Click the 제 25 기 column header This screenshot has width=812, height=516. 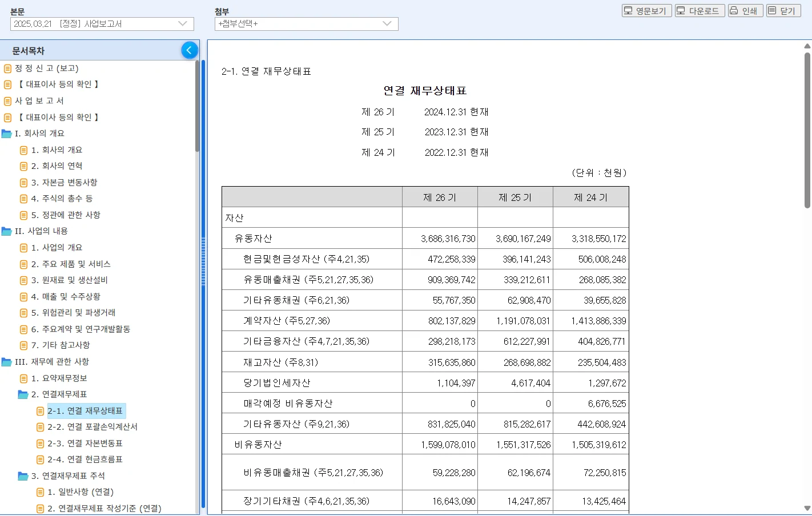click(515, 197)
